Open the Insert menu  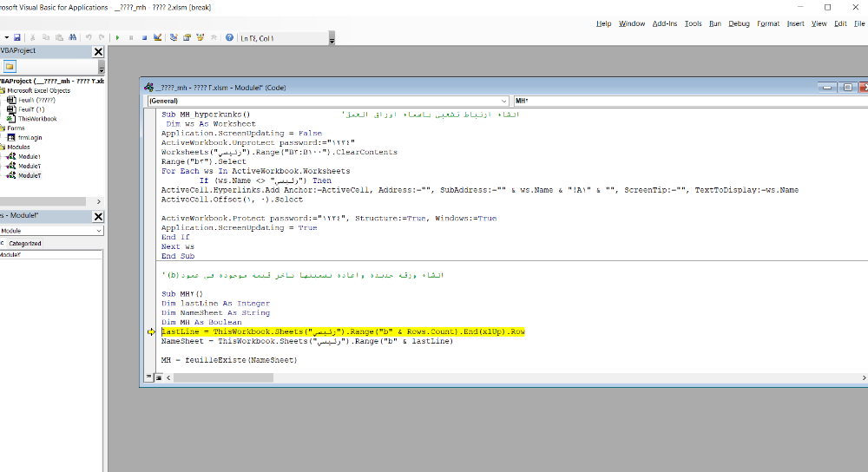tap(795, 23)
